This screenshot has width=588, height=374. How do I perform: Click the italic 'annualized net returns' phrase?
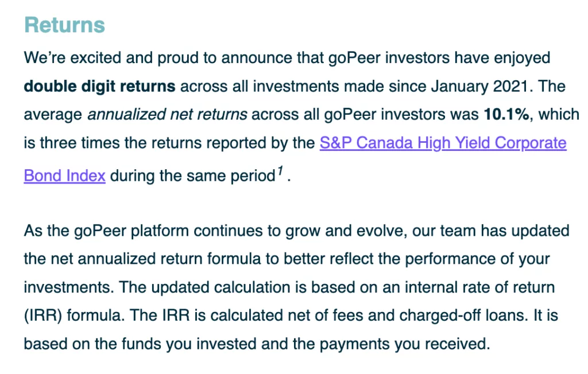point(167,114)
